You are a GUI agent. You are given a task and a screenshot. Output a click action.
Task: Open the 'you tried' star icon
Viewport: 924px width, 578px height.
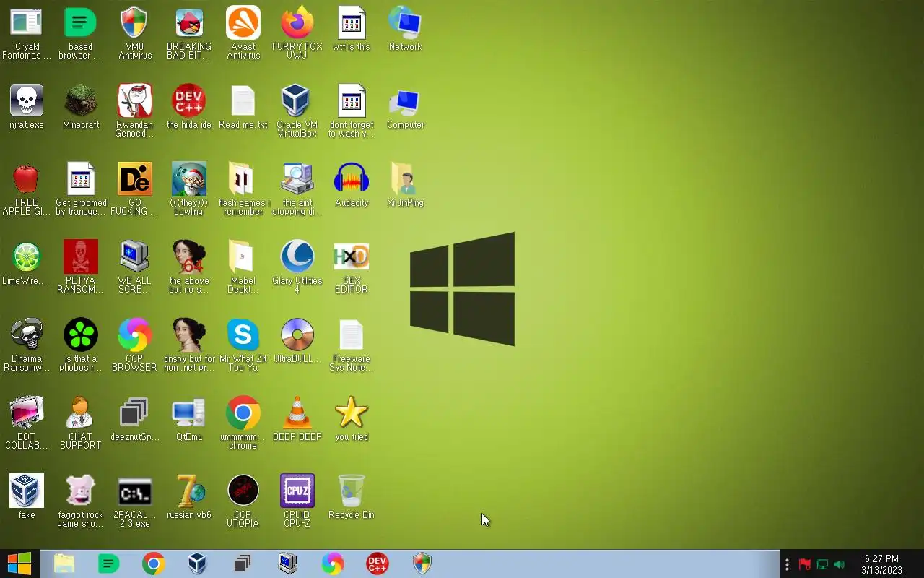click(352, 413)
